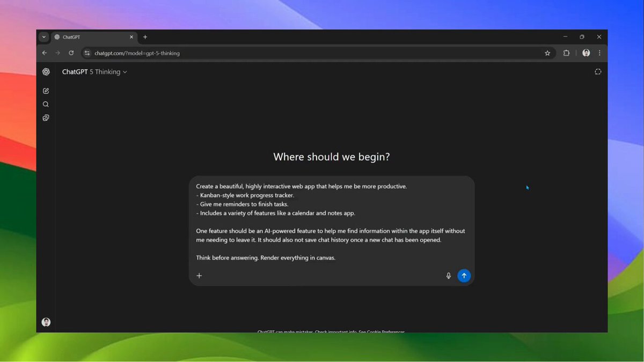The height and width of the screenshot is (362, 644).
Task: Minimize the browser window
Action: tap(565, 37)
